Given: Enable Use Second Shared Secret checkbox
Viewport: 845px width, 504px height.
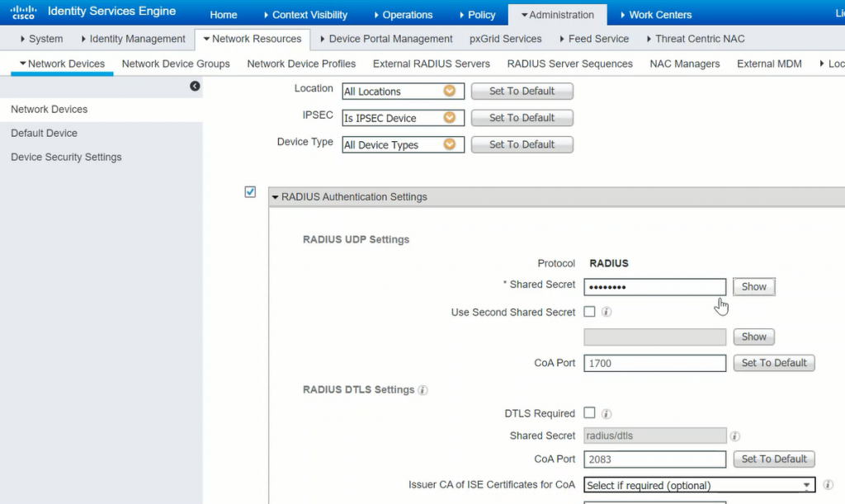Looking at the screenshot, I should click(589, 311).
